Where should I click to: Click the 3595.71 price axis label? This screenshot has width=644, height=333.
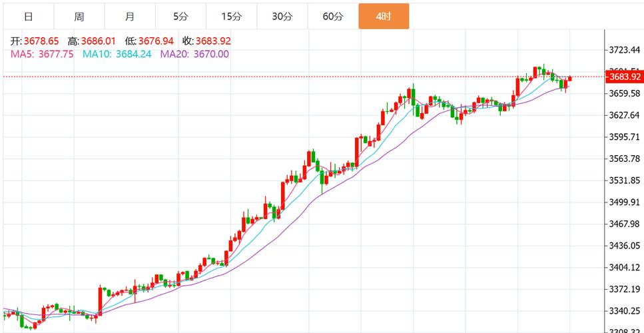pyautogui.click(x=624, y=137)
